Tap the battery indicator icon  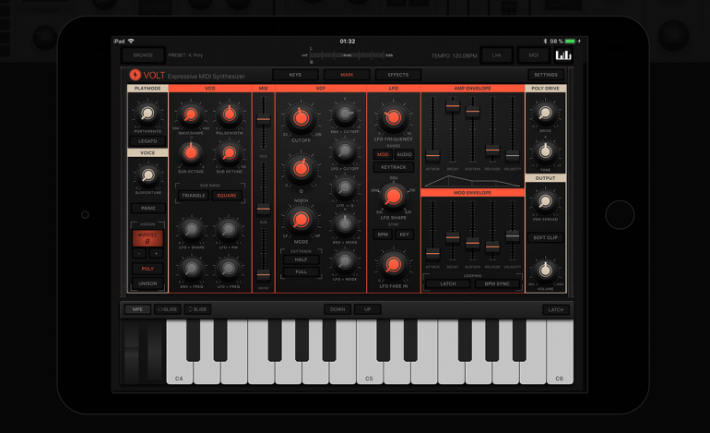pyautogui.click(x=570, y=41)
